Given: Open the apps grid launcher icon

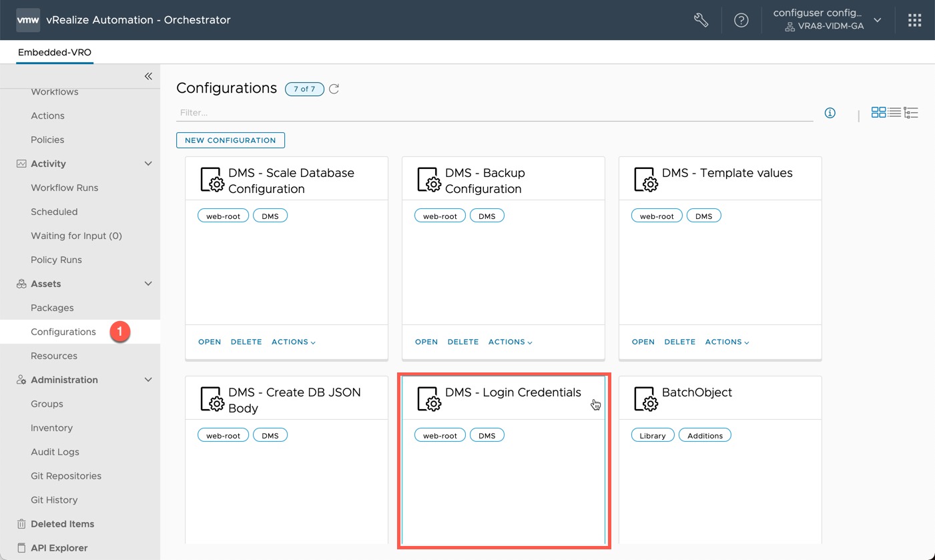Looking at the screenshot, I should click(914, 20).
